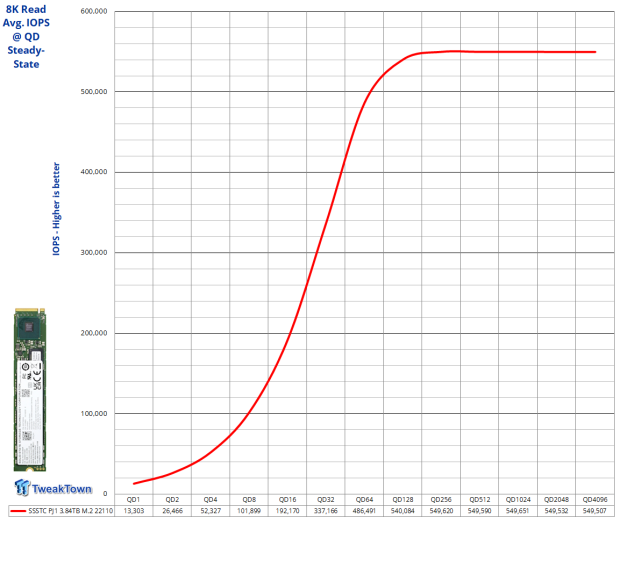
Task: Click the value cell 26,466
Action: (x=172, y=511)
